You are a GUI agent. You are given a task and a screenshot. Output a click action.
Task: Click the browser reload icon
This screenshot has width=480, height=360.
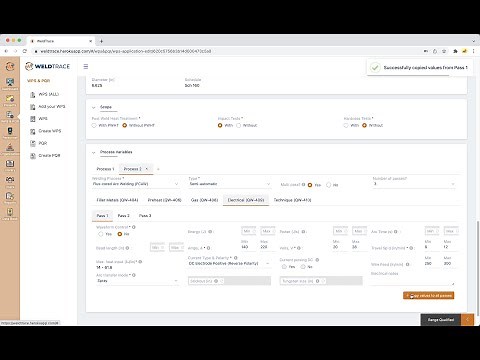click(25, 51)
